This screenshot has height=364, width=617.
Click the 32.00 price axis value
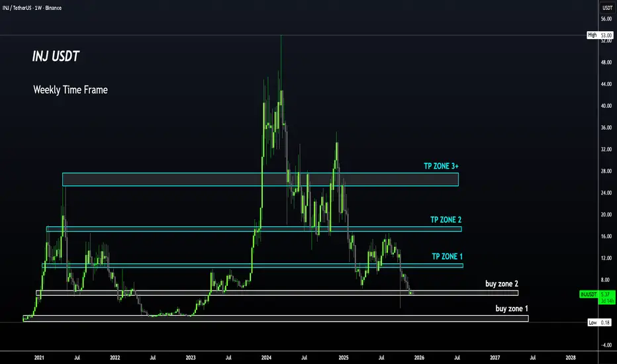pyautogui.click(x=606, y=149)
